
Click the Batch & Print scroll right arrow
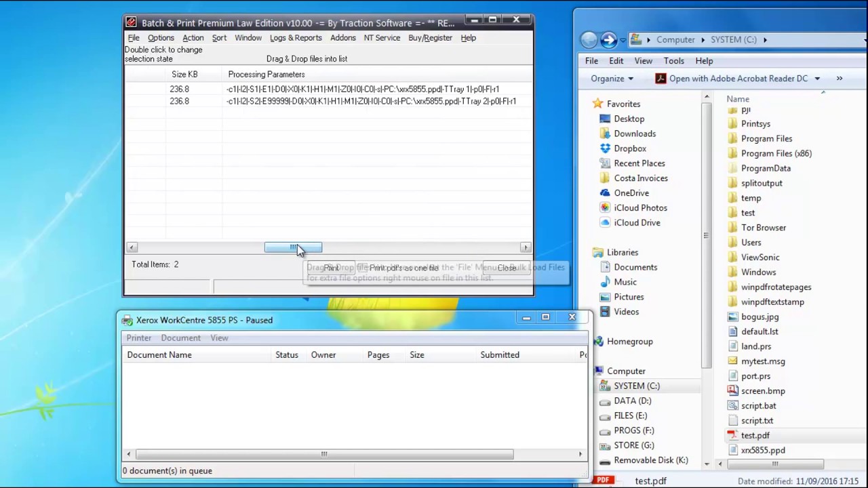tap(526, 247)
